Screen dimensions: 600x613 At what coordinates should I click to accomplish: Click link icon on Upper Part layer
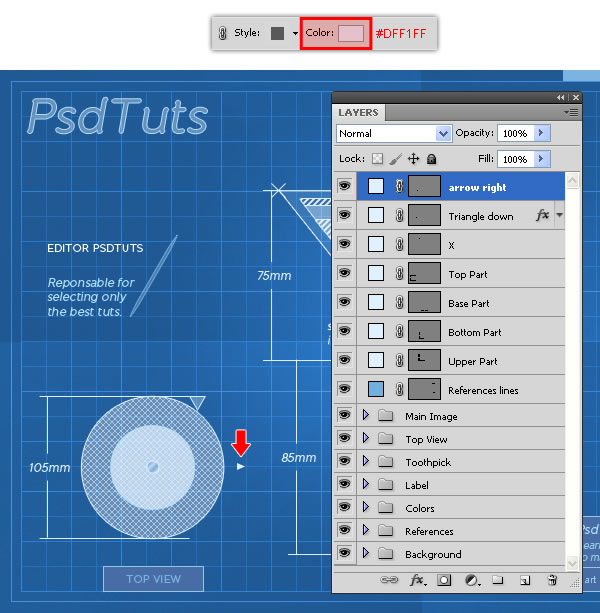(x=399, y=360)
